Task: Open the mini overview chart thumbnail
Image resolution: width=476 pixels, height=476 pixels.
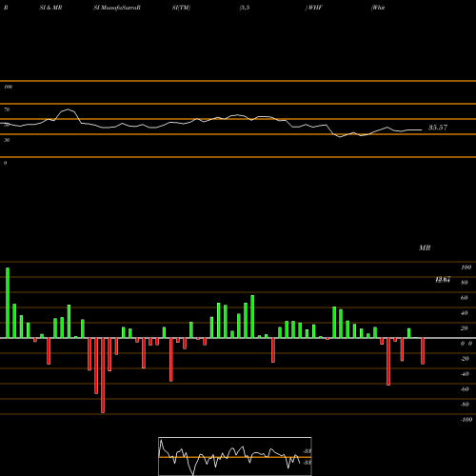Action: coord(235,456)
